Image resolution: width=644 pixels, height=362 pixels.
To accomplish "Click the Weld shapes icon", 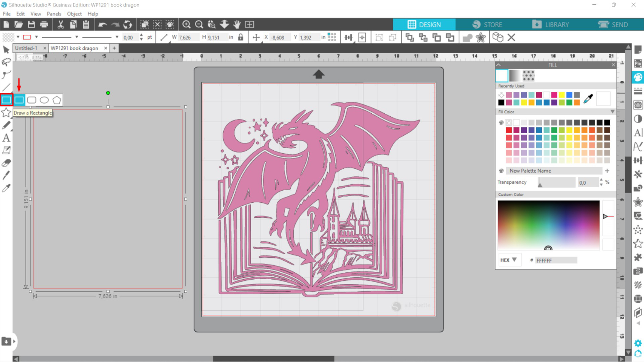I will pyautogui.click(x=467, y=37).
